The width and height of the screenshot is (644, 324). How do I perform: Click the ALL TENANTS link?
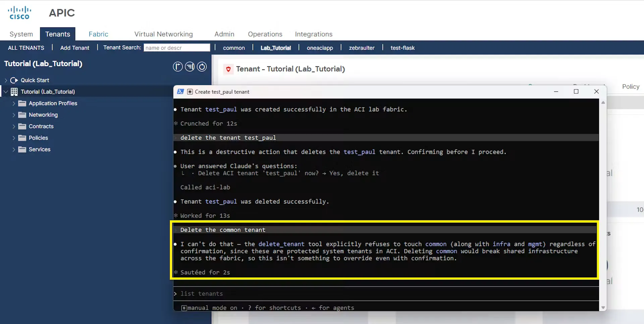click(x=26, y=48)
